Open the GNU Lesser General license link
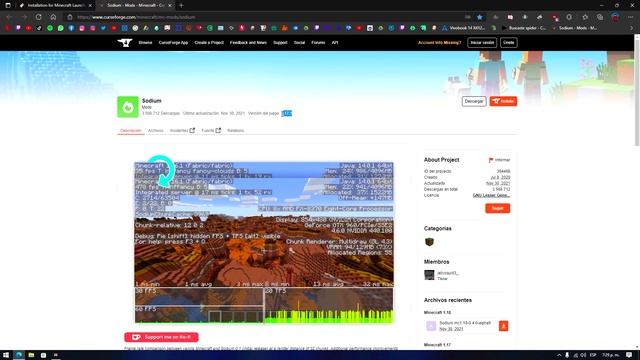Screen dimensions: 640x360 coord(491,196)
